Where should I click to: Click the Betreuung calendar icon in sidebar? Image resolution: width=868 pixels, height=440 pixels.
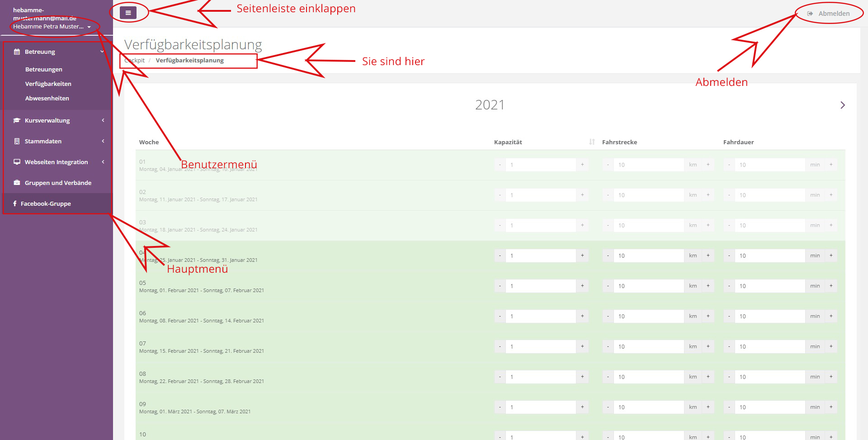click(17, 52)
